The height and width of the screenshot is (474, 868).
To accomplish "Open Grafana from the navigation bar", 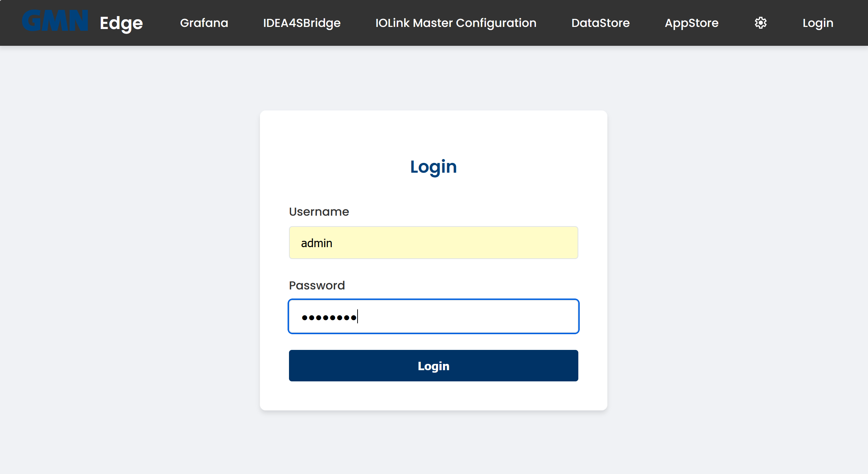I will point(204,23).
